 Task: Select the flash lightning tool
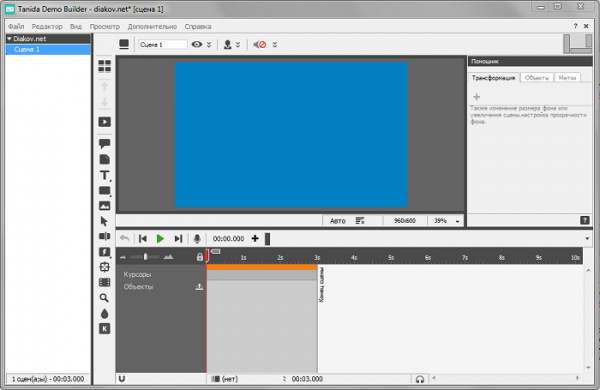pyautogui.click(x=104, y=252)
